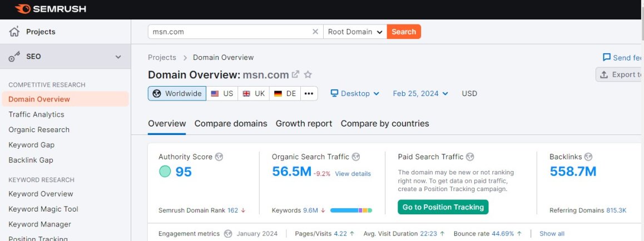Select the US database
This screenshot has width=644, height=241.
[222, 93]
